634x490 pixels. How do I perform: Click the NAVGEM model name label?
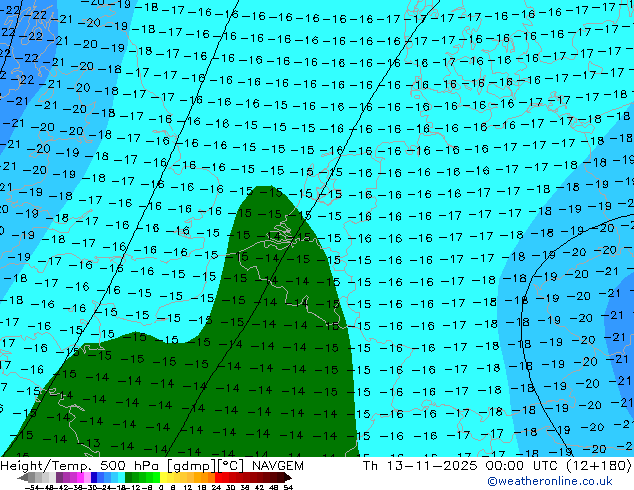coord(277,466)
